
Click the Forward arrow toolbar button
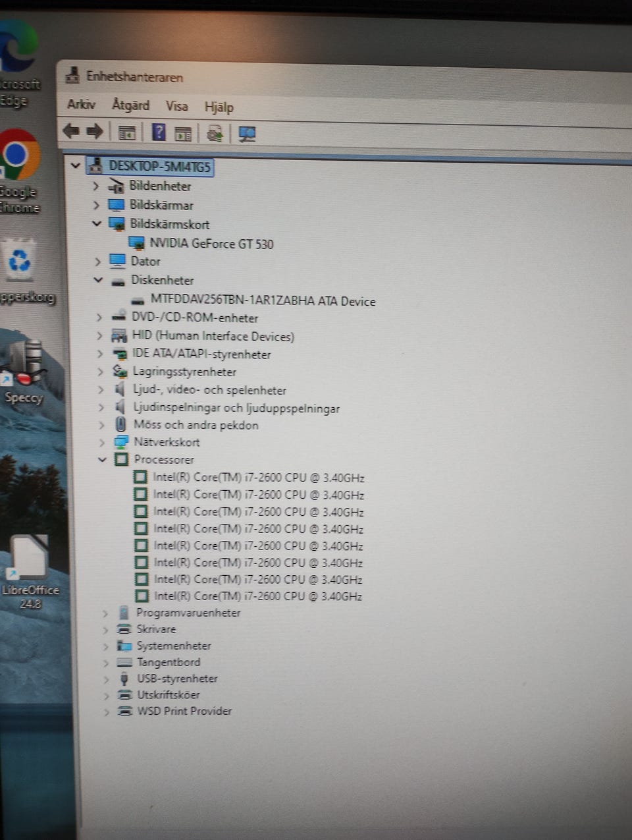pos(95,131)
